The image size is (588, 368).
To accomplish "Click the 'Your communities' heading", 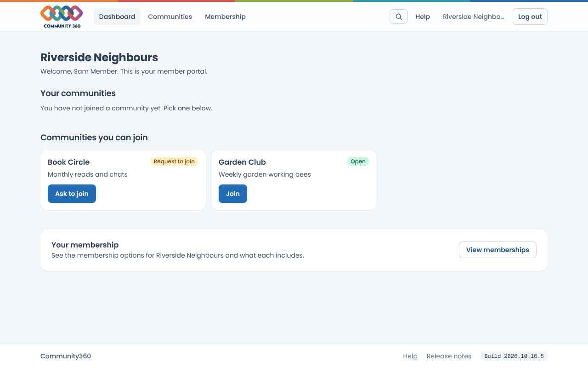I will 78,93.
